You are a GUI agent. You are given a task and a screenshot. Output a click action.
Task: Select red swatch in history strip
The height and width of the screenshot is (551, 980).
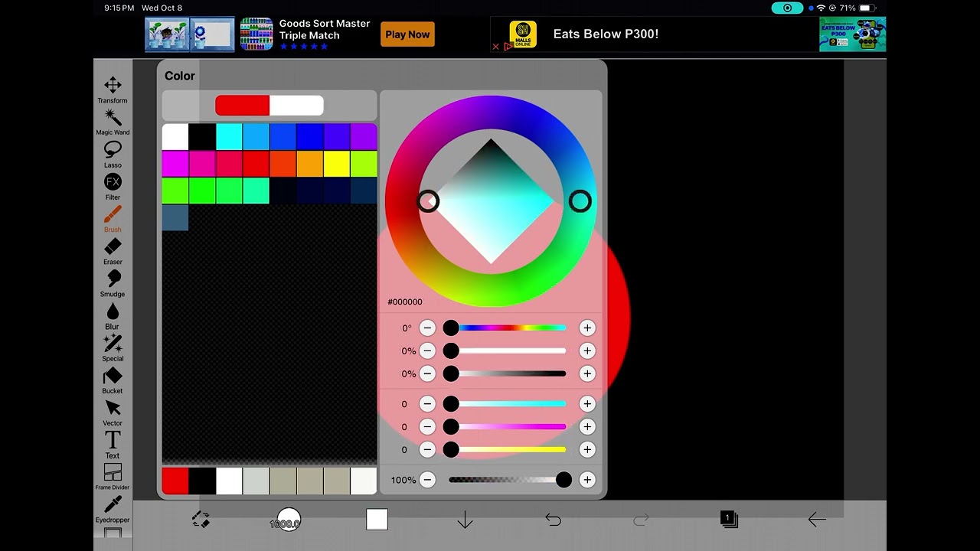coord(175,481)
